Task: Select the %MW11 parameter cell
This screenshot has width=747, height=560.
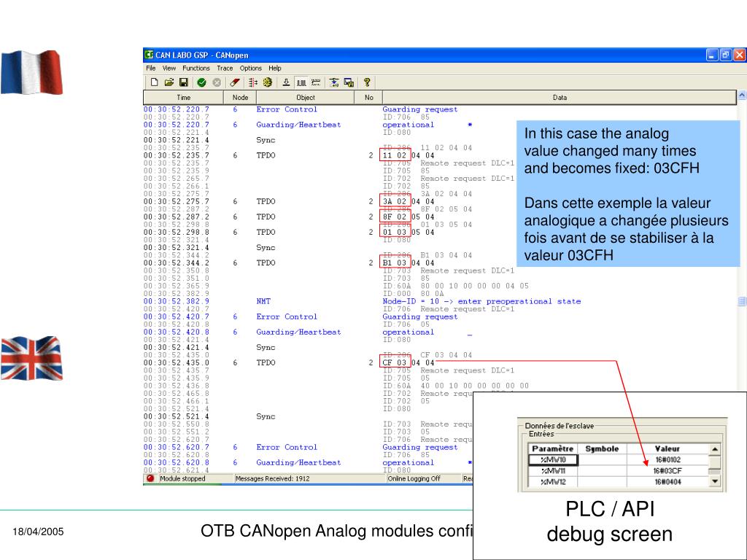Action: [553, 470]
